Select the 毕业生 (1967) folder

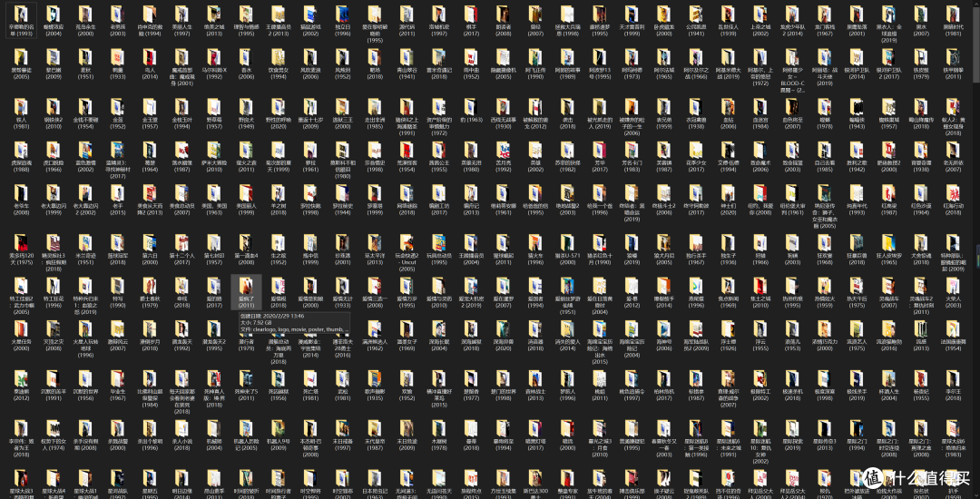[117, 386]
